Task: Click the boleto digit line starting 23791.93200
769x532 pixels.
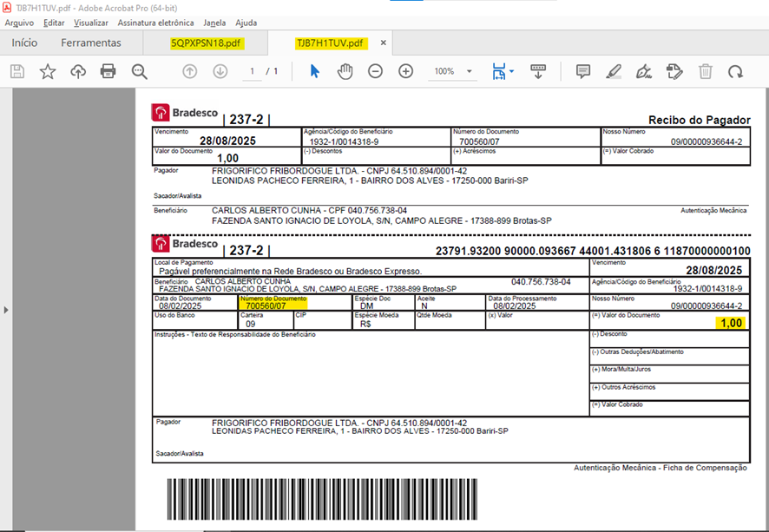Action: click(593, 251)
